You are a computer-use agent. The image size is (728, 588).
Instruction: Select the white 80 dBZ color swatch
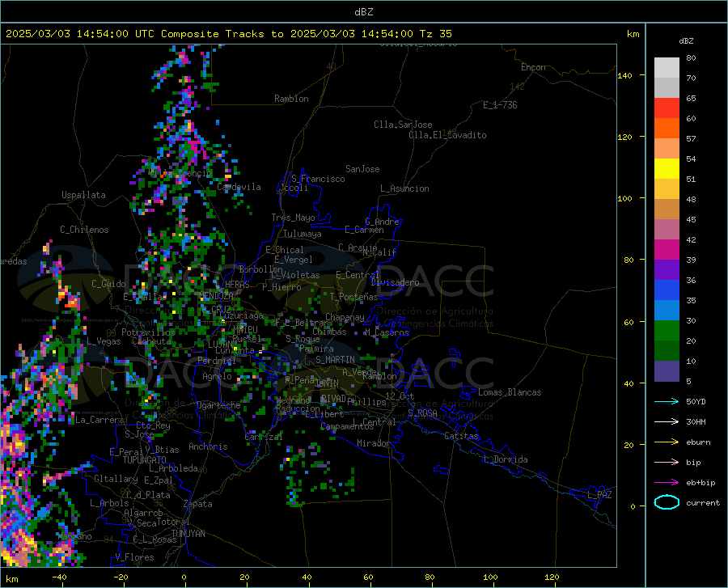tap(667, 68)
